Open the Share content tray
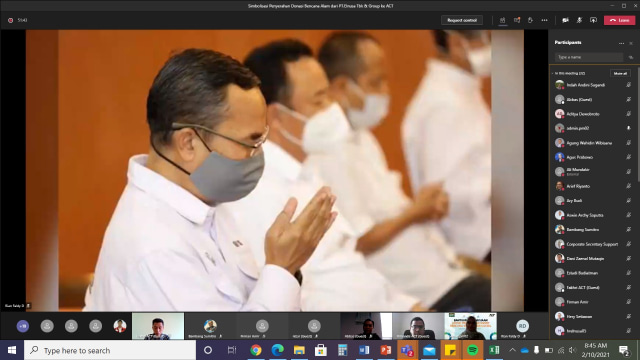Screen dimensions: 640x360 [x=593, y=20]
